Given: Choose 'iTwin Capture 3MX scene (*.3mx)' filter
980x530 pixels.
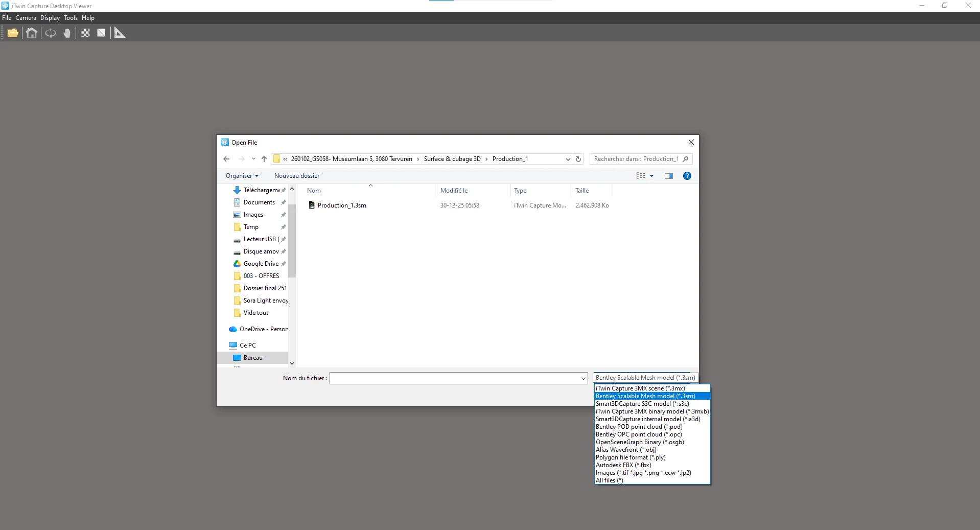Looking at the screenshot, I should click(640, 388).
